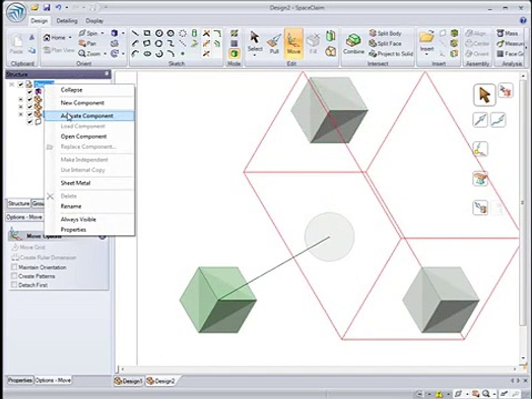This screenshot has width=532, height=399.
Task: Choose the Select arrow tool in ribbon
Action: (255, 42)
